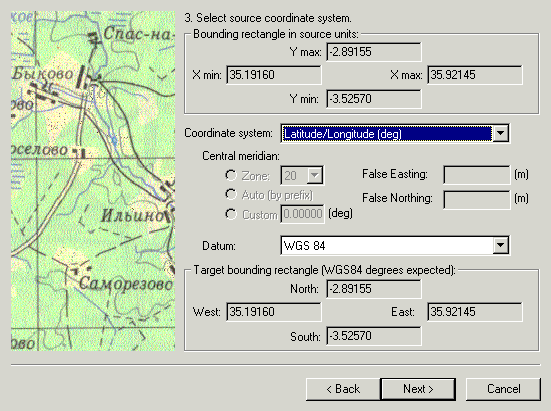The width and height of the screenshot is (551, 411).
Task: Click the South target bound field
Action: point(374,336)
